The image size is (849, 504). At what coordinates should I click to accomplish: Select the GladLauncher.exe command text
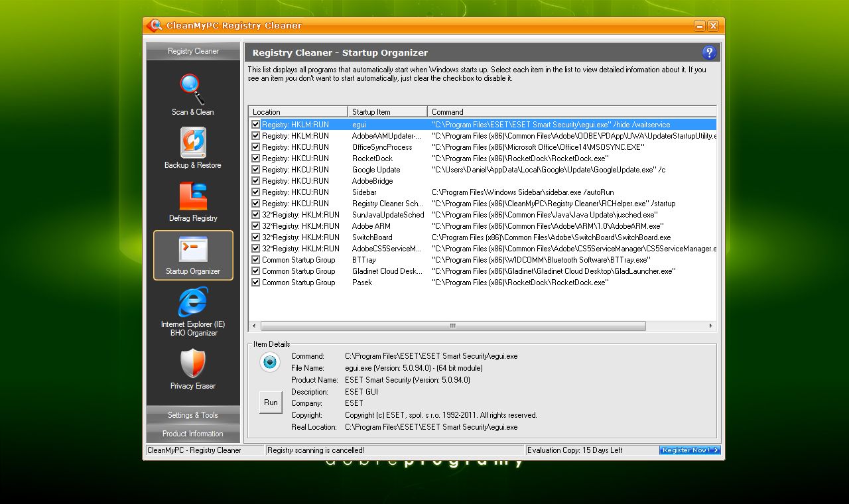coord(554,271)
